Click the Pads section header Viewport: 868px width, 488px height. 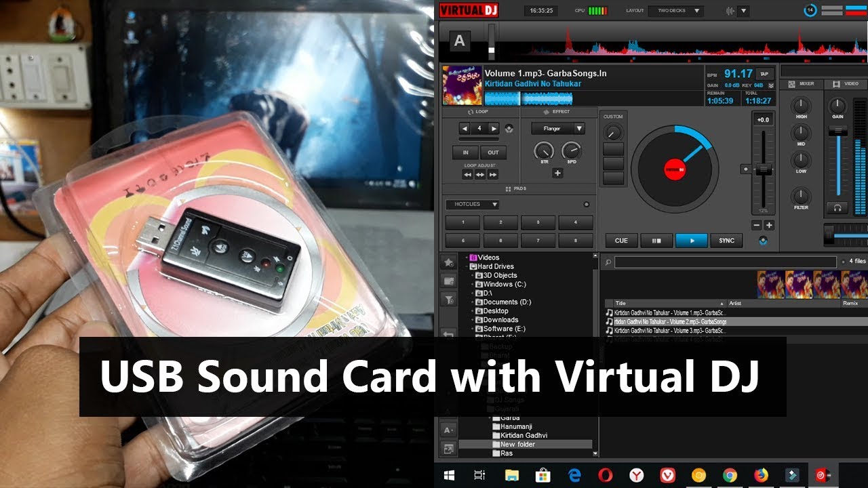point(516,188)
